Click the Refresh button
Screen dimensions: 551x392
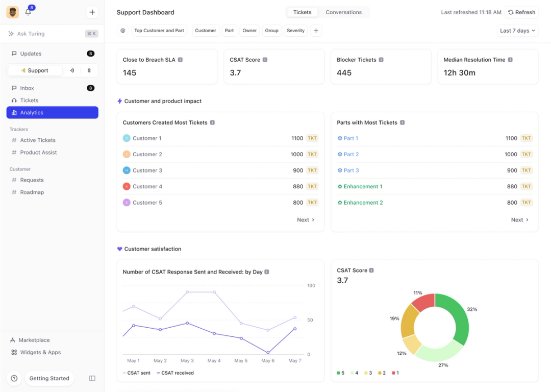click(x=521, y=12)
